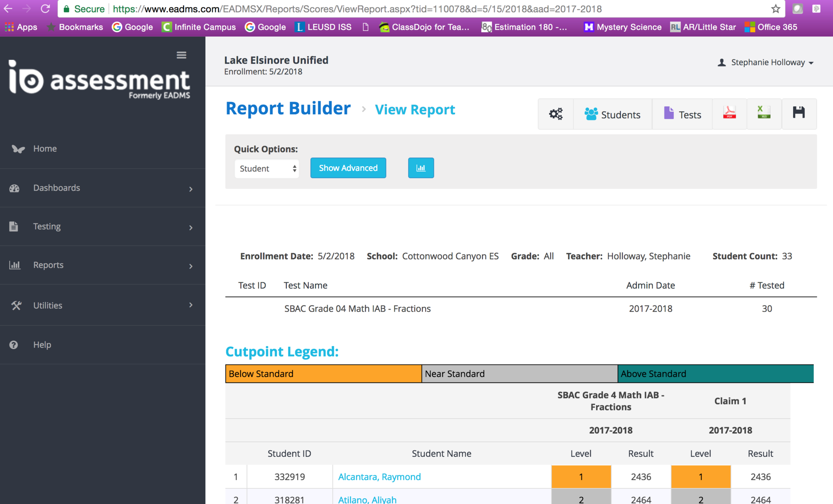
Task: Click the save report floppy disk icon
Action: pyautogui.click(x=798, y=113)
